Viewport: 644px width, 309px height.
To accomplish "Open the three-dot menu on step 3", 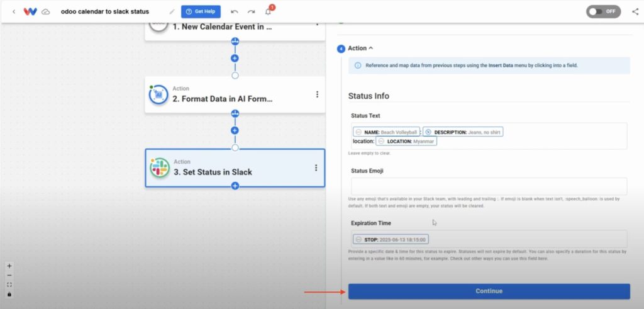I will (x=316, y=167).
